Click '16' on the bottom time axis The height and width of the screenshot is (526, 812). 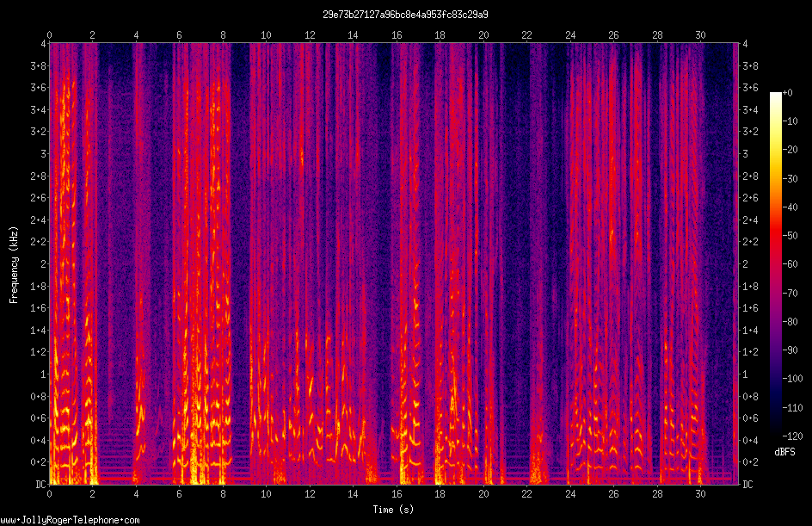397,494
